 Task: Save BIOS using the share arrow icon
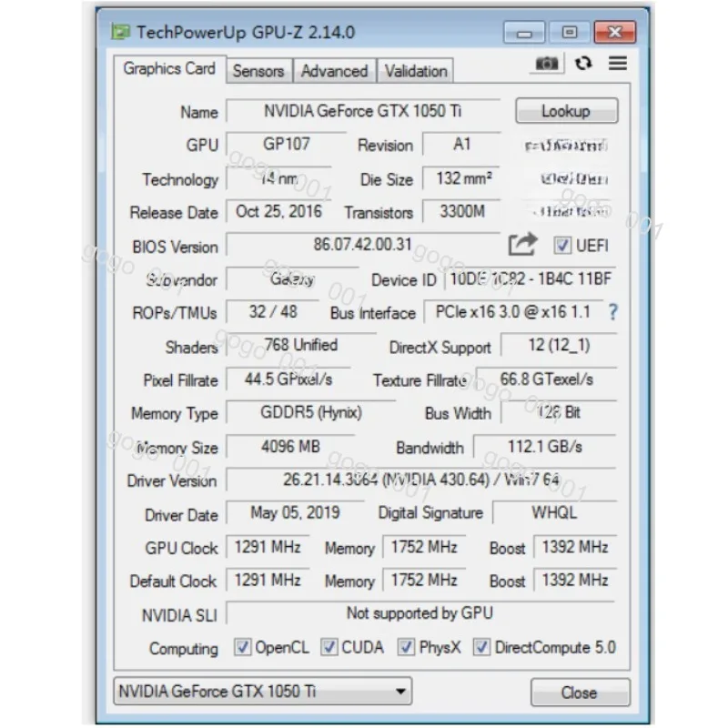click(x=522, y=245)
